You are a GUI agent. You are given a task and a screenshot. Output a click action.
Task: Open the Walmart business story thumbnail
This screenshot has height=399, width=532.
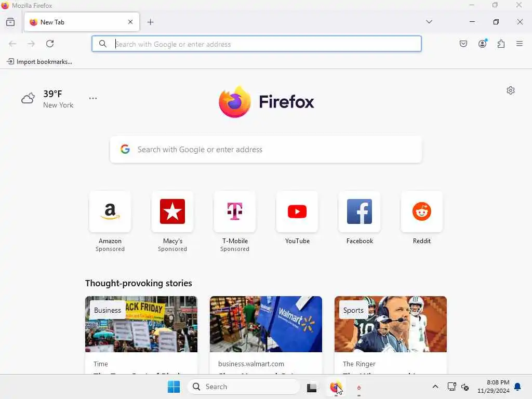pos(266,324)
